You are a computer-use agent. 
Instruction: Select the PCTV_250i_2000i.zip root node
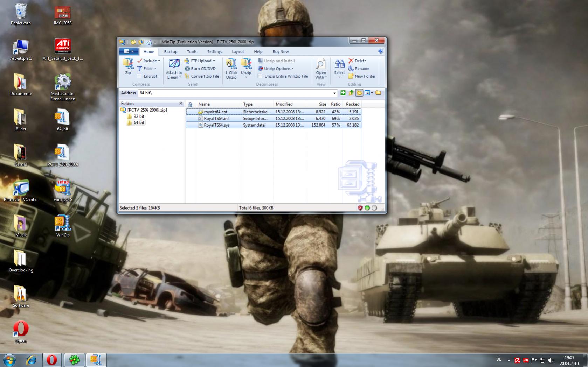(x=144, y=110)
